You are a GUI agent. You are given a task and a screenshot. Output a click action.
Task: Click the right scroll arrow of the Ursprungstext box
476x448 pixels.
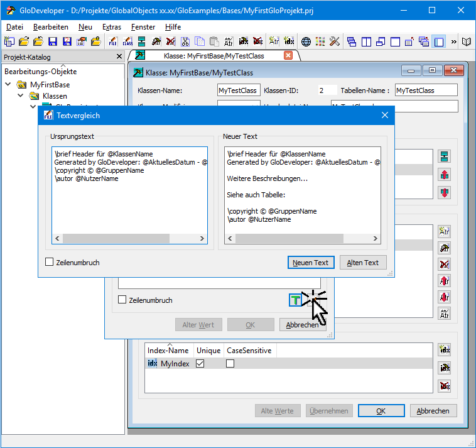[x=202, y=238]
